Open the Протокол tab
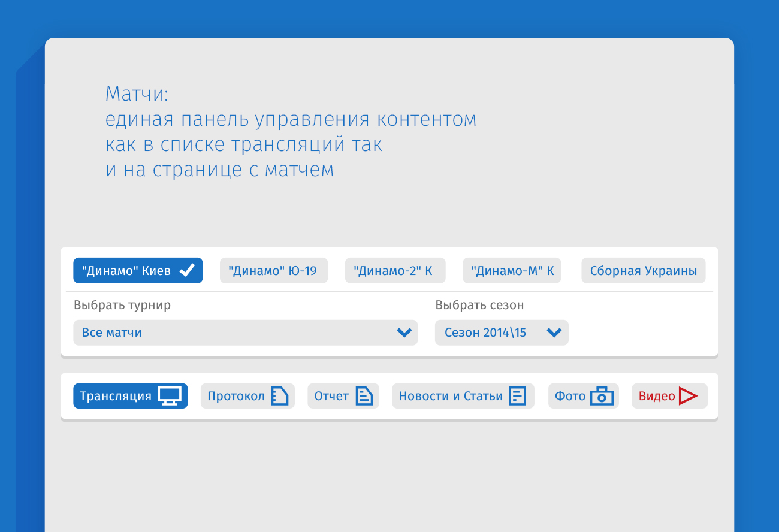The height and width of the screenshot is (532, 779). tap(236, 396)
